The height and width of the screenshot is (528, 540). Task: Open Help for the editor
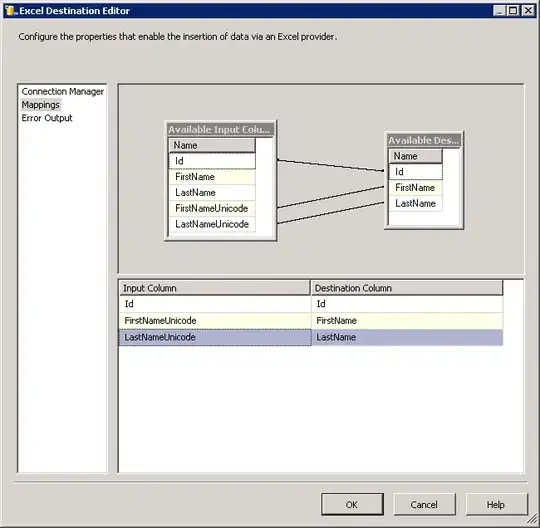[x=496, y=505]
